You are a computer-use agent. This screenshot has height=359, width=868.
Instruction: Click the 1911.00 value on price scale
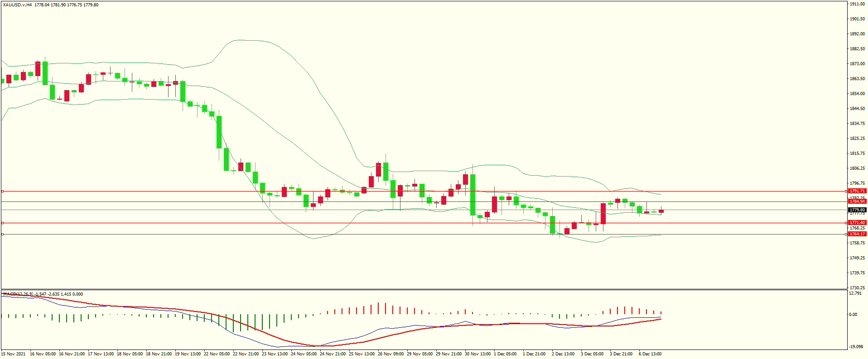click(x=857, y=4)
